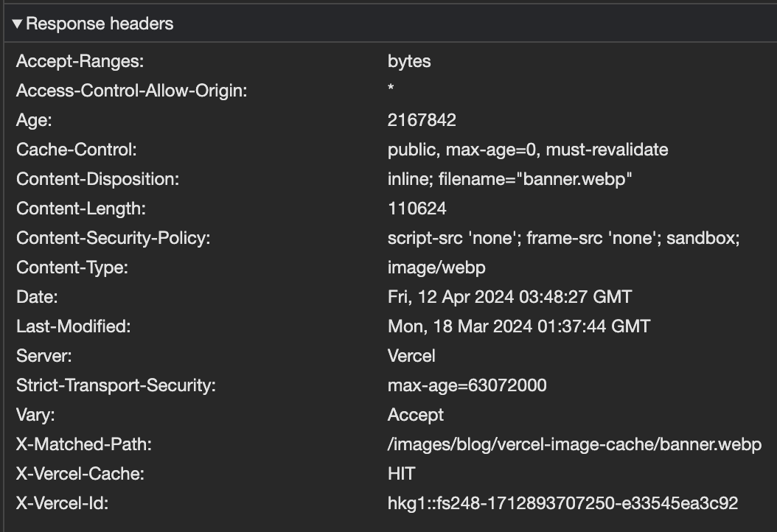The image size is (777, 532).
Task: Select the max-age=63072000 value
Action: [x=467, y=385]
